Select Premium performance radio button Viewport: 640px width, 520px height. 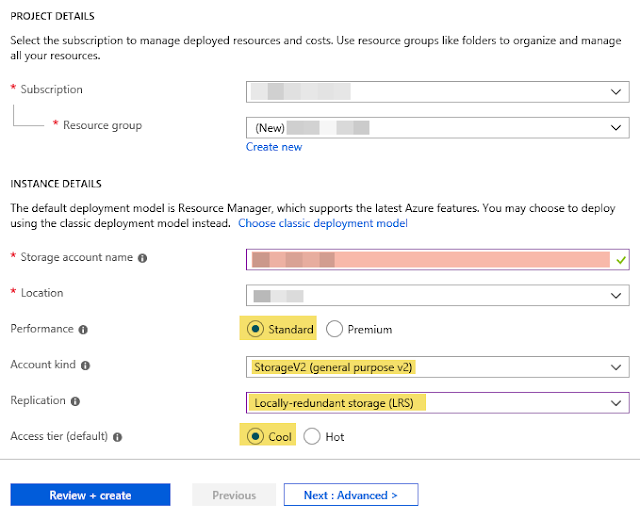(x=335, y=329)
